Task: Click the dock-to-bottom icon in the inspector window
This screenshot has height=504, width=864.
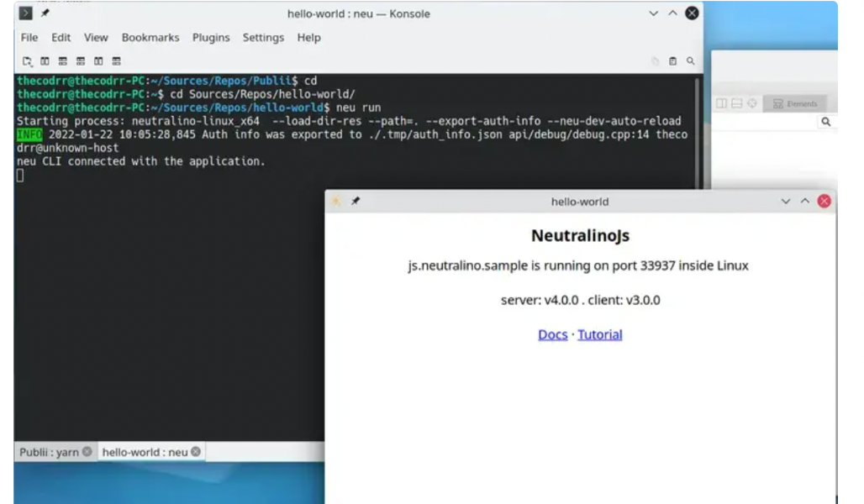Action: [x=737, y=103]
